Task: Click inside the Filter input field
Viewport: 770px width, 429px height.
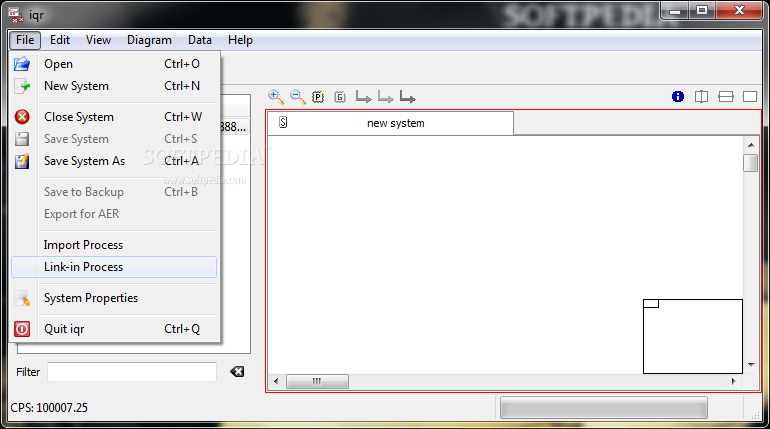Action: tap(132, 372)
